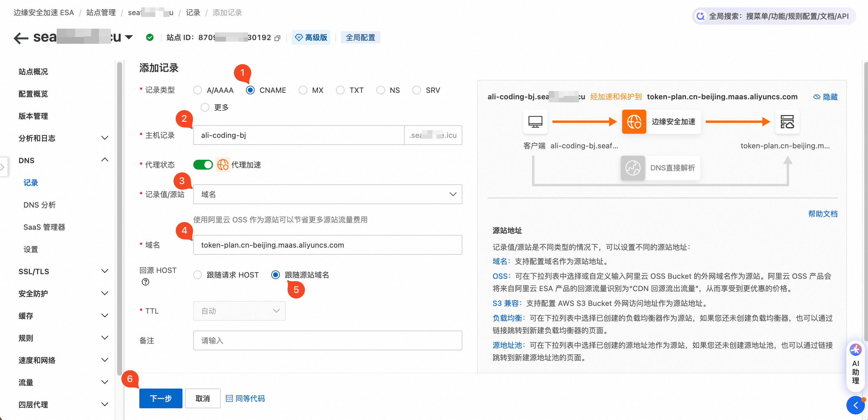The image size is (868, 420).
Task: Select 跟随请求 HOST option
Action: pyautogui.click(x=198, y=275)
